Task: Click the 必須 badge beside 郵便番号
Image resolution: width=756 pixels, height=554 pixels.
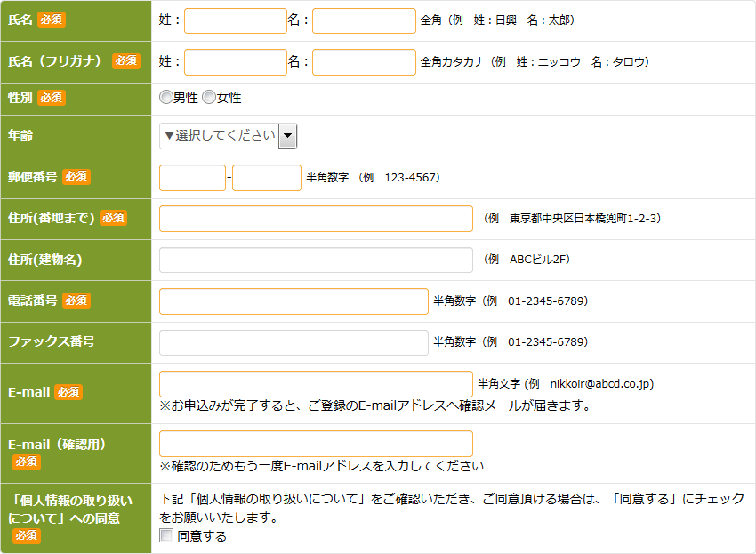Action: (76, 176)
